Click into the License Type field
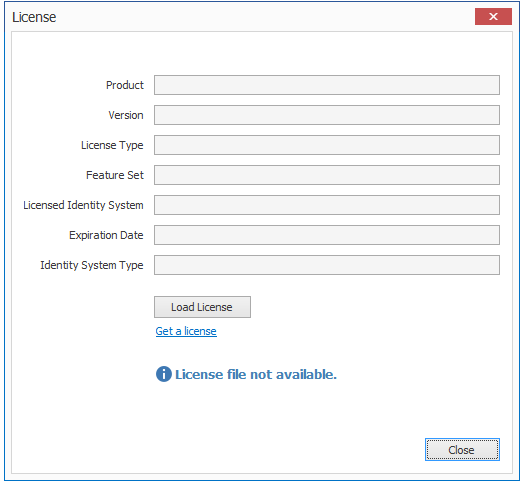The height and width of the screenshot is (483, 522). pyautogui.click(x=327, y=145)
